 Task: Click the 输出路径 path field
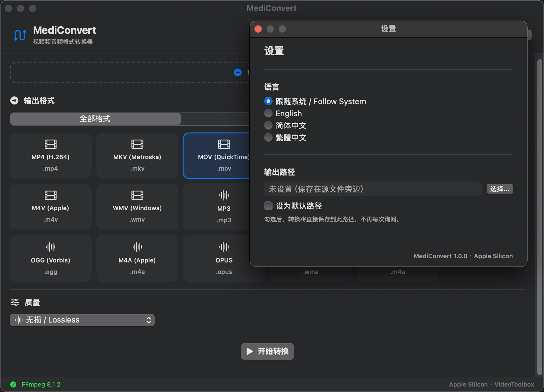[373, 189]
